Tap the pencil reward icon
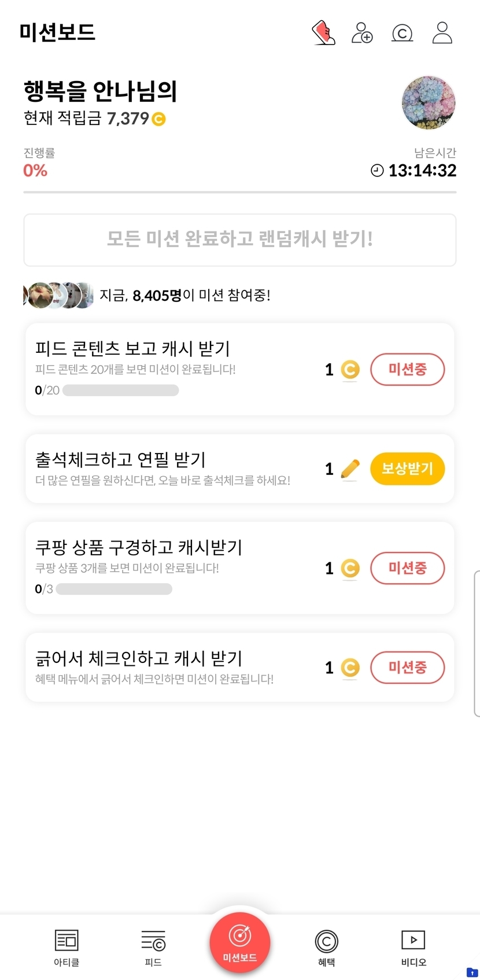Screen dimensions: 480x980 point(350,469)
